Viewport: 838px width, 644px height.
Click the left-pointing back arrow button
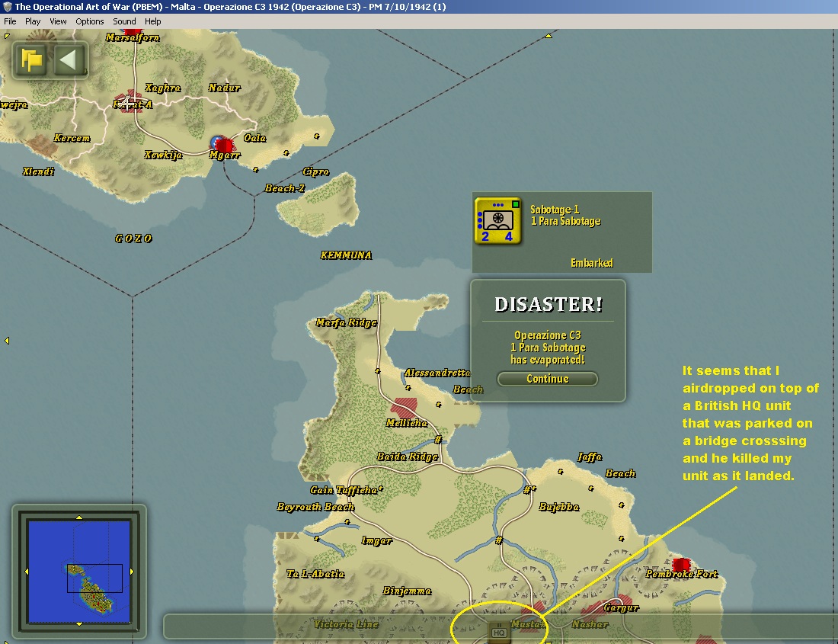[x=70, y=60]
